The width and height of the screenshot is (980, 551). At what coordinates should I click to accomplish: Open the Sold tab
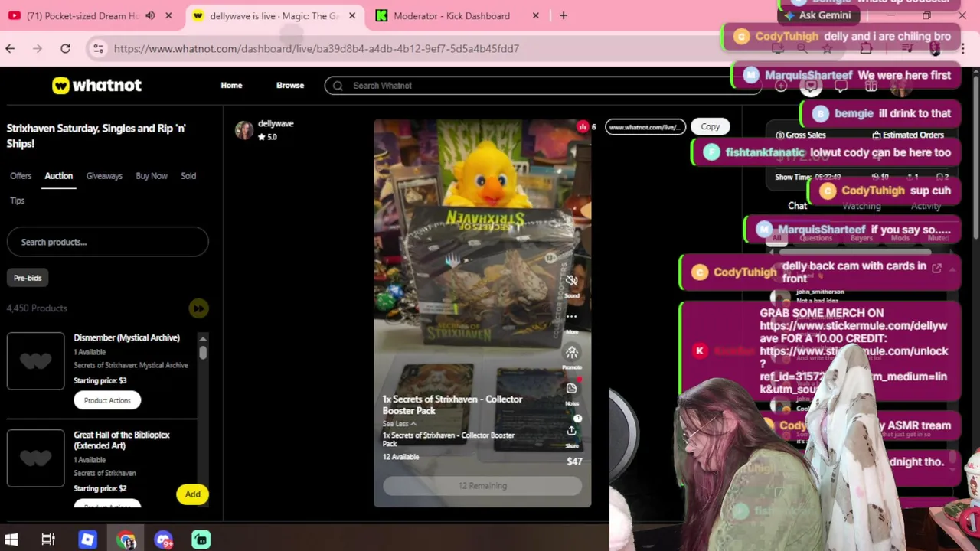[x=188, y=176]
